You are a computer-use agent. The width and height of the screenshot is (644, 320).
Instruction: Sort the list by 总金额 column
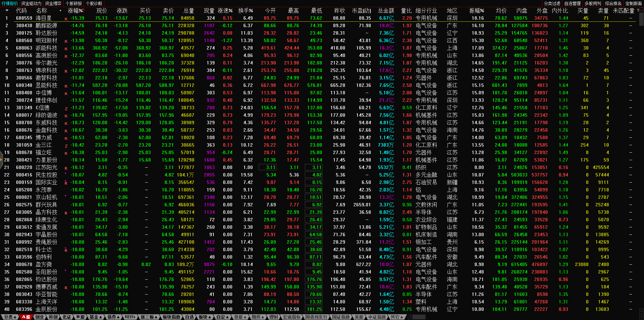point(386,11)
